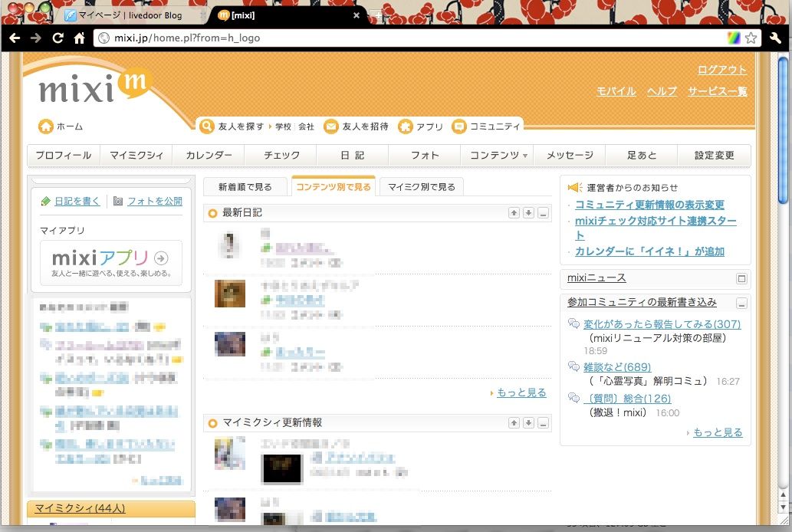Open the 足あと menu item
The width and height of the screenshot is (792, 532).
pyautogui.click(x=641, y=155)
